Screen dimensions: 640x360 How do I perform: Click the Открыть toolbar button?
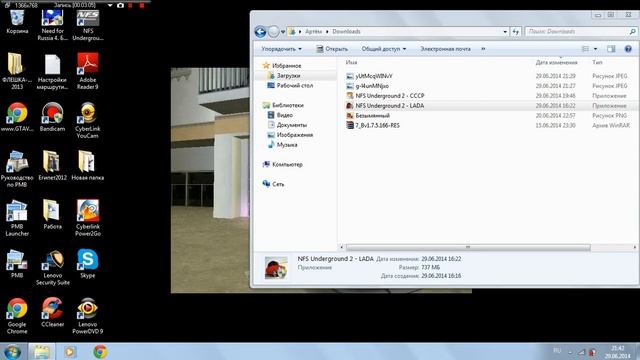[x=332, y=49]
